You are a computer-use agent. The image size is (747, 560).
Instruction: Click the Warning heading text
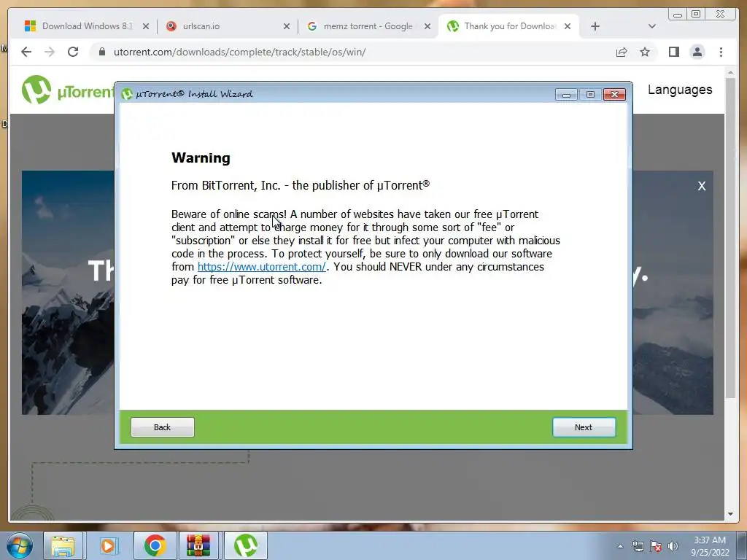(x=201, y=157)
